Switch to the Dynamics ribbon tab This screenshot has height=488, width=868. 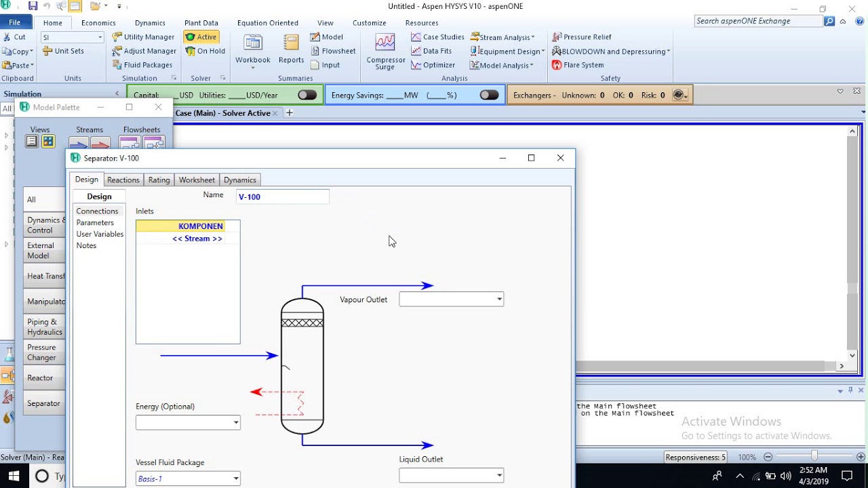click(150, 22)
